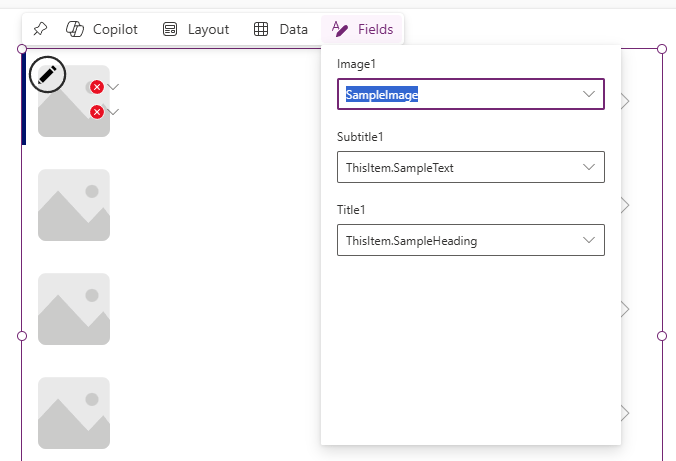This screenshot has width=676, height=461.
Task: Select the third image placeholder in the gallery
Action: 74,309
